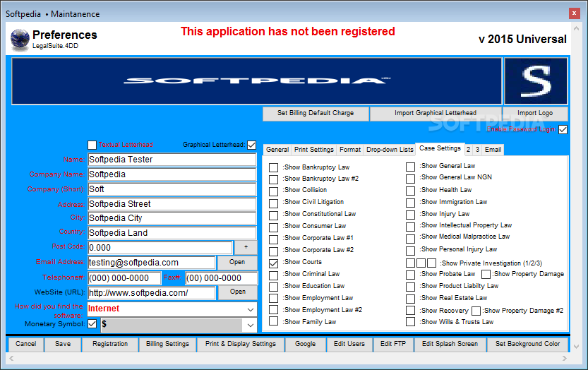Select the Format tab
588x370 pixels.
coord(350,150)
